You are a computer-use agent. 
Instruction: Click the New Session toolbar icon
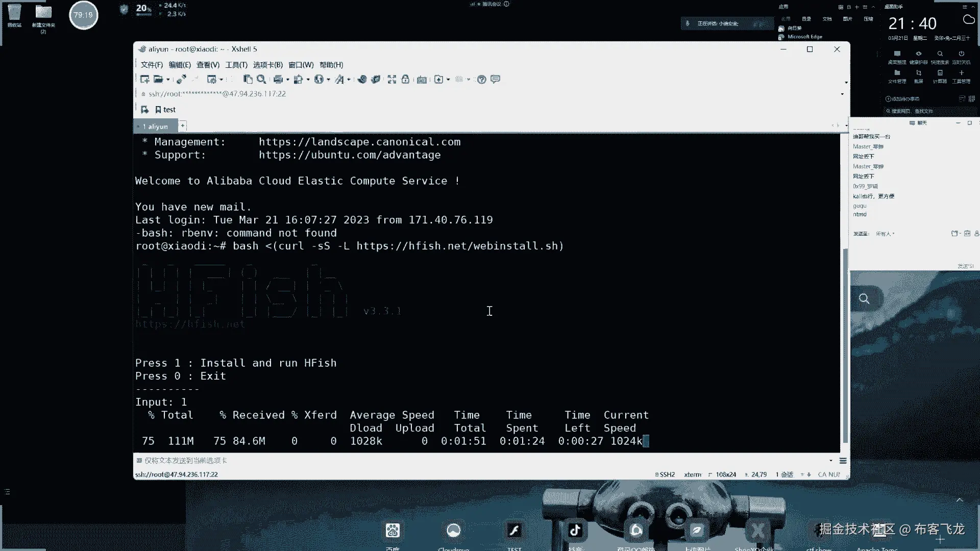[x=144, y=79]
